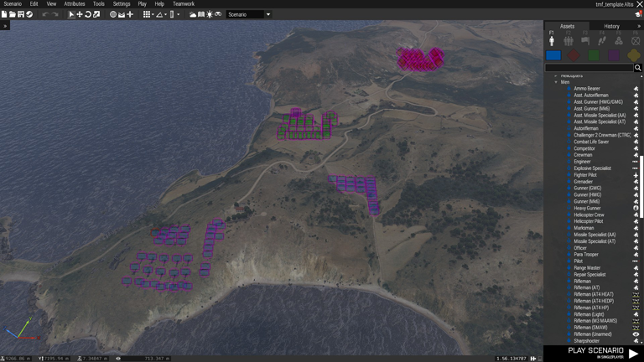Toggle night vision goggles icon

click(218, 14)
